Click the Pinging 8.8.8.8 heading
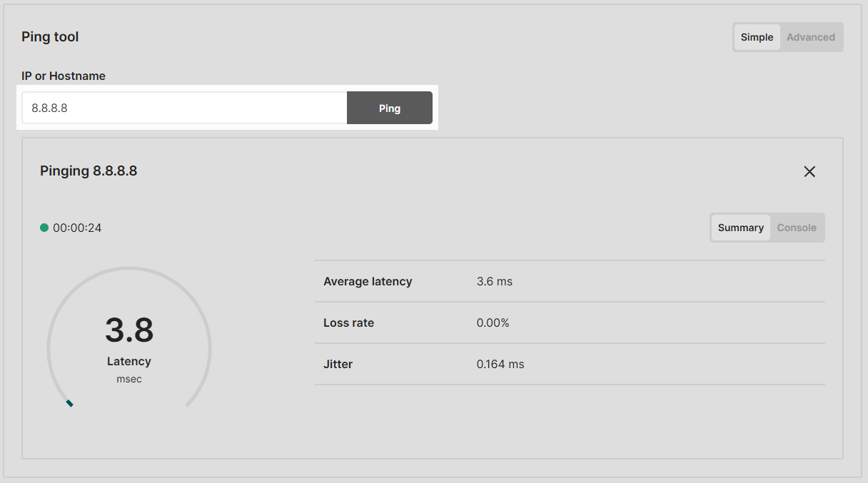This screenshot has width=868, height=483. pyautogui.click(x=89, y=171)
